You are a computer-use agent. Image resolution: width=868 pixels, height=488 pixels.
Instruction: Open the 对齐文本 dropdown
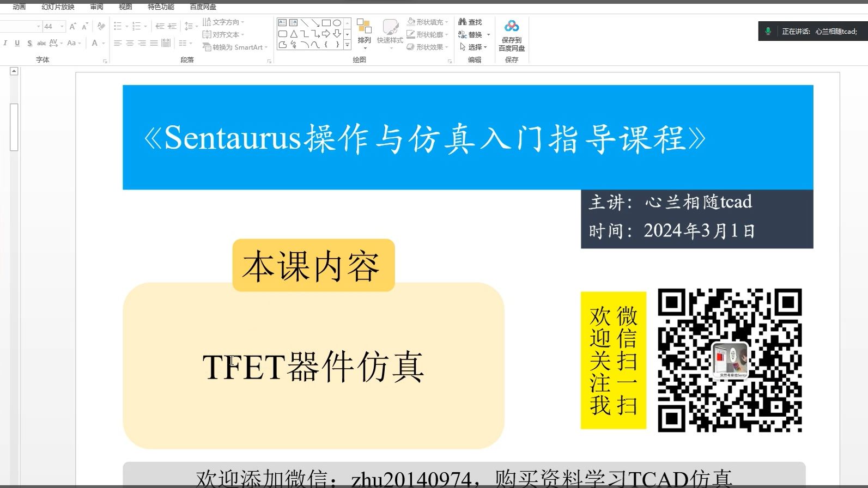point(223,34)
